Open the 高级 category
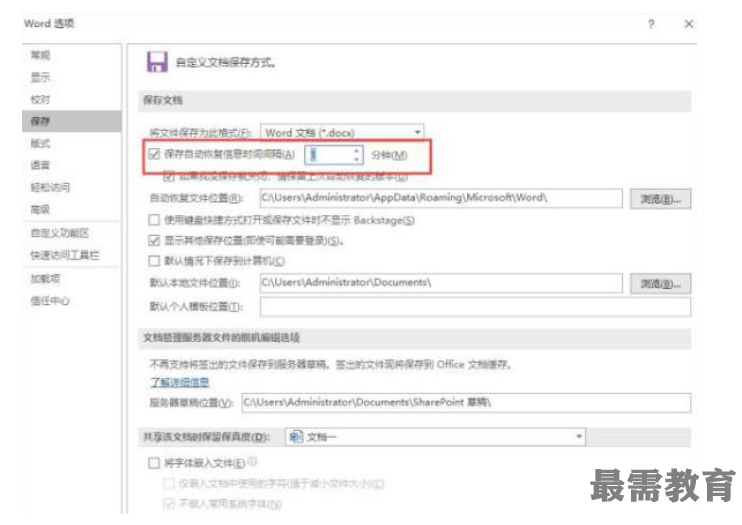Viewport: 742px width, 525px height. coord(40,209)
